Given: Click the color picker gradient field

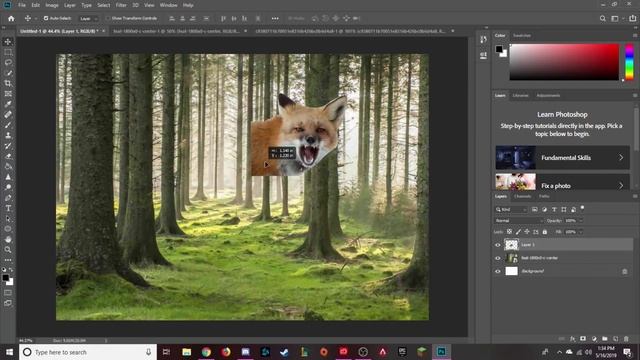Looking at the screenshot, I should point(564,62).
